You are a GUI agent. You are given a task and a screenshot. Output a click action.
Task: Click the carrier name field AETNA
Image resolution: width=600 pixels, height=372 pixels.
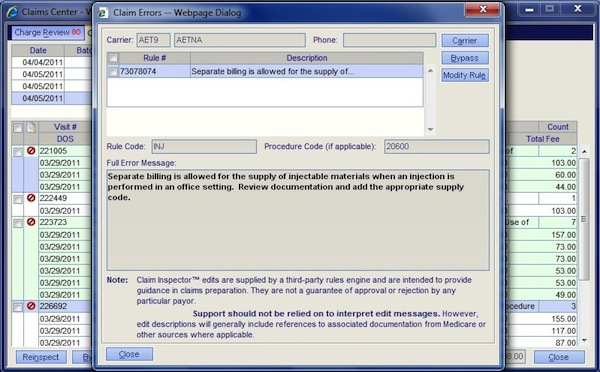[240, 40]
